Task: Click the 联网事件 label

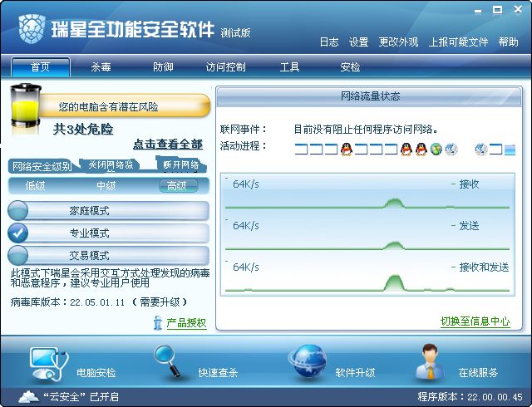Action: click(x=243, y=130)
